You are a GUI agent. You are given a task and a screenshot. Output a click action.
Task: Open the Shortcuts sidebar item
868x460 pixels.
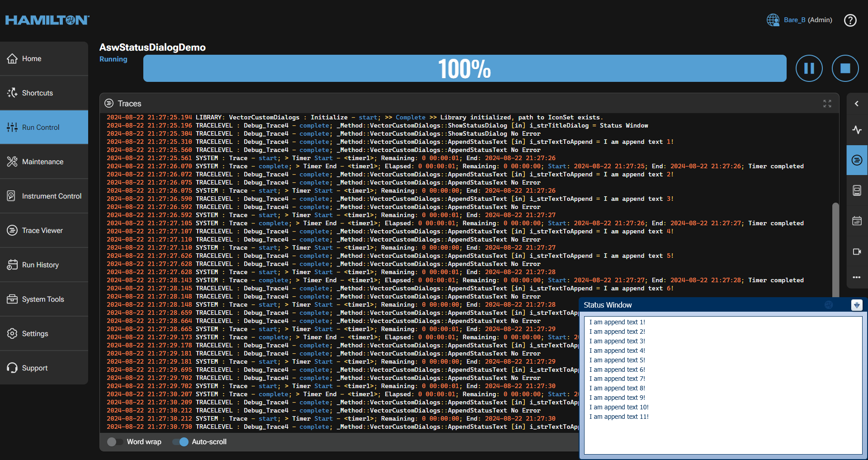44,93
